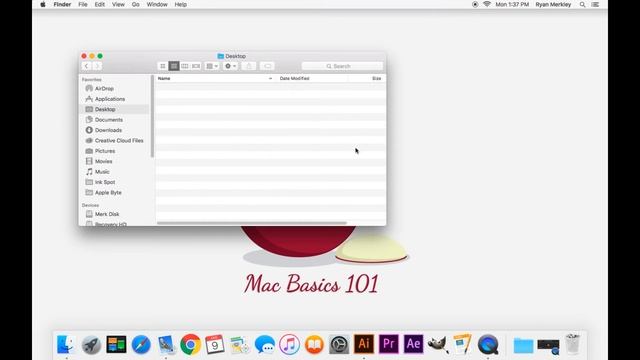Select Music in sidebar
Viewport: 640px width, 360px height.
click(x=102, y=172)
